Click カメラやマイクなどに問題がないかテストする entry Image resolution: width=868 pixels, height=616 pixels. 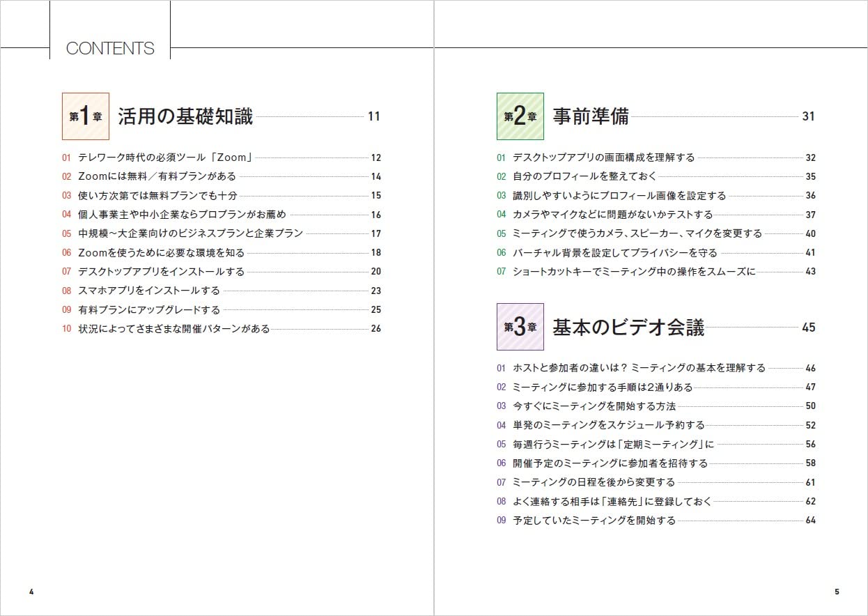[x=612, y=215]
